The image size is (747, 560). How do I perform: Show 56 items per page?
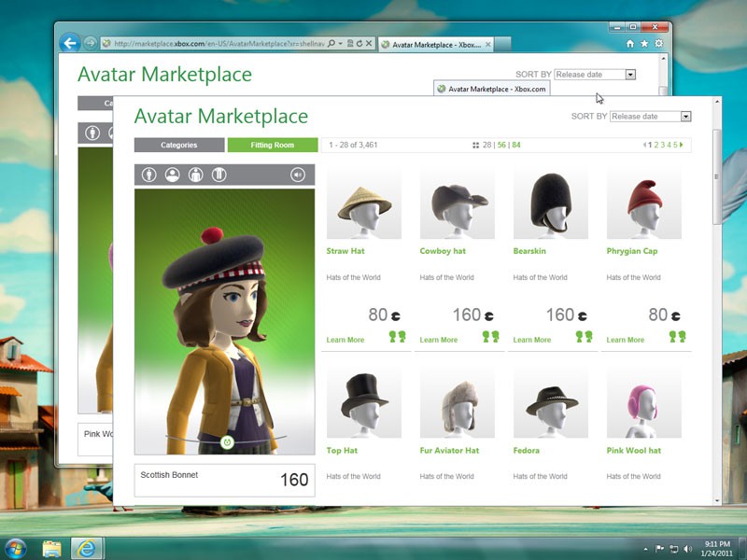[x=501, y=145]
